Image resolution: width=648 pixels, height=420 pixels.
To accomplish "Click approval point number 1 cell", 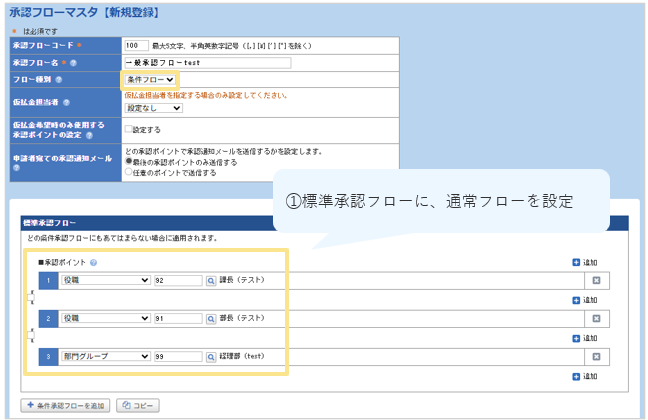I will pyautogui.click(x=48, y=281).
